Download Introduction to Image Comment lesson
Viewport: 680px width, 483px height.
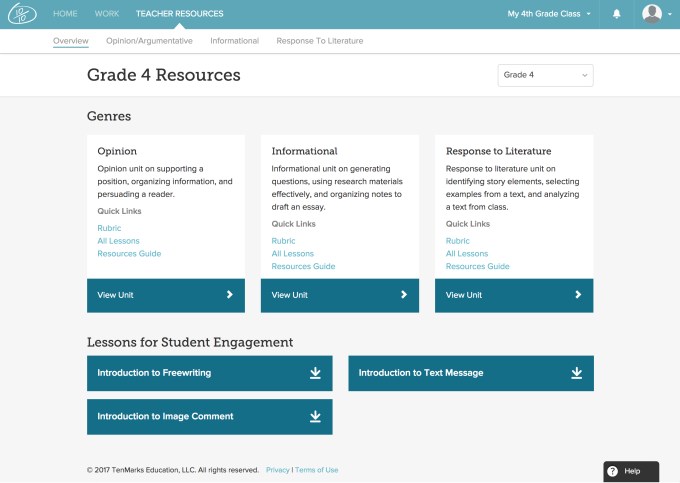pos(315,416)
